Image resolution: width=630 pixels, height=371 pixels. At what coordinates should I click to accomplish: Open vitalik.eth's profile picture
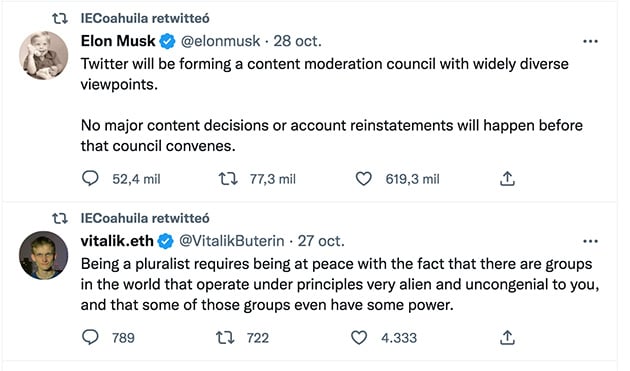43,255
